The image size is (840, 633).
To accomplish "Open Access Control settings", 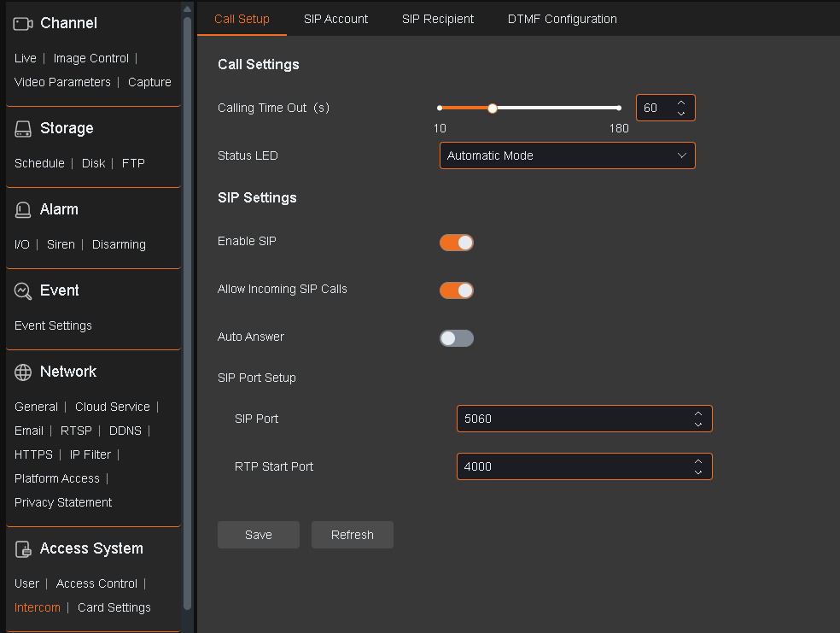I will coord(96,583).
